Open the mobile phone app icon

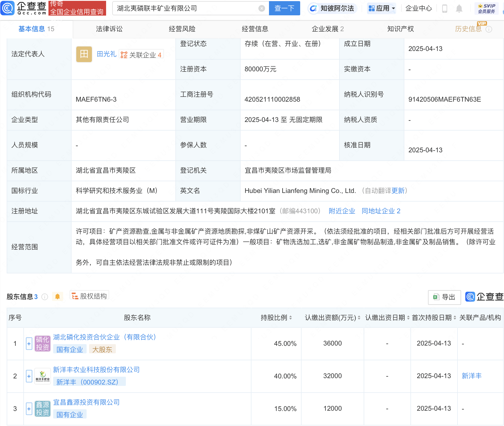[445, 9]
